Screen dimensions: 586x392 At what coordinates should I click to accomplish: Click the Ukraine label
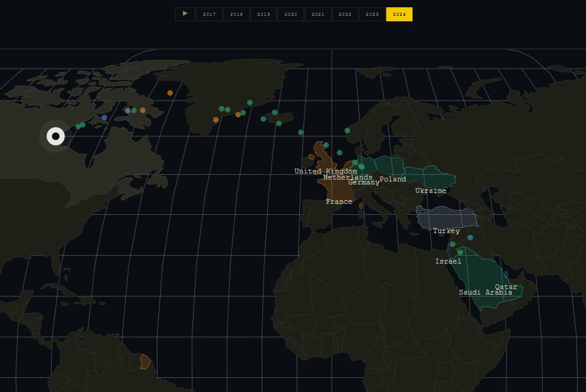pos(430,191)
